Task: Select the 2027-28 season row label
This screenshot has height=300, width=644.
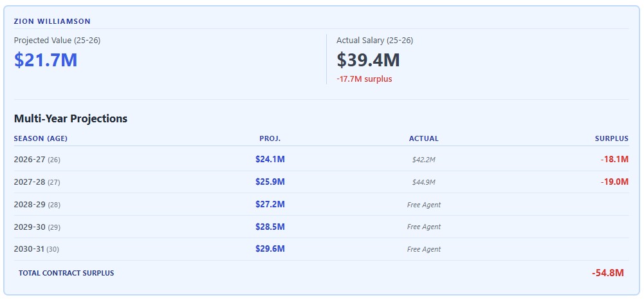Action: coord(37,182)
